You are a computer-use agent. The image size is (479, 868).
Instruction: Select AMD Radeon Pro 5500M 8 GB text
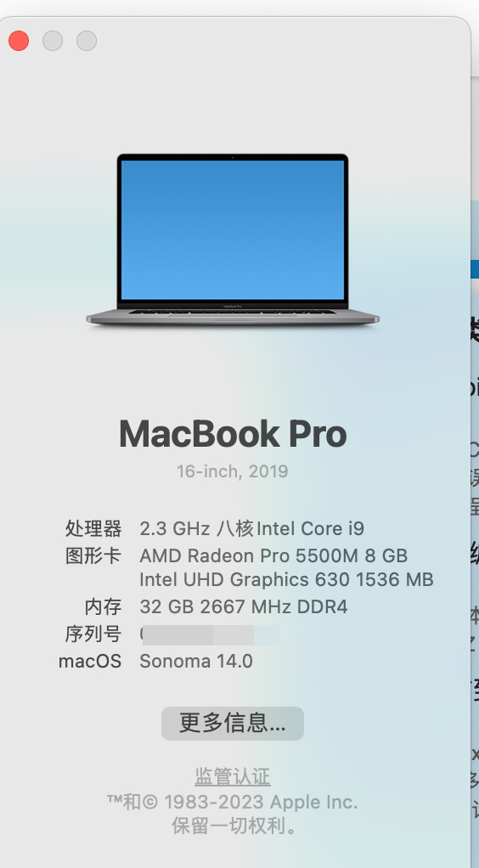point(273,555)
